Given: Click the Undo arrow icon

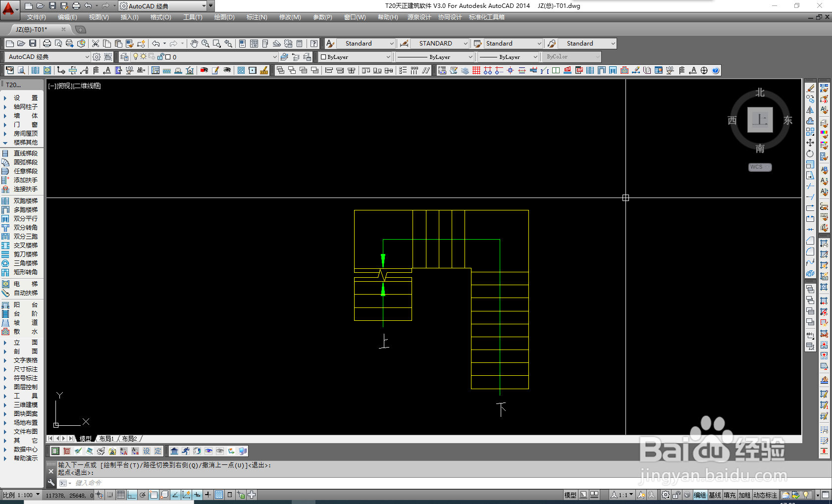Looking at the screenshot, I should click(156, 44).
